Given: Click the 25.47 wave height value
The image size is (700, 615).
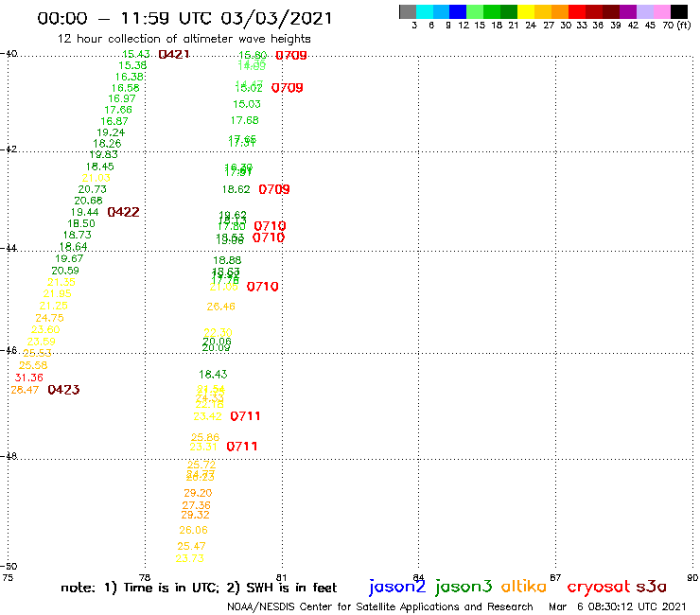Looking at the screenshot, I should point(191,546).
